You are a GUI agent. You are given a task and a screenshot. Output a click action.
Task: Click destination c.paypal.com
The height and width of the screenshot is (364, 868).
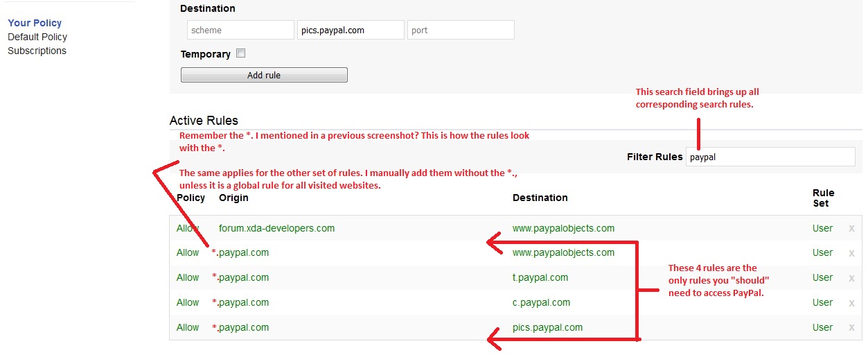[541, 302]
